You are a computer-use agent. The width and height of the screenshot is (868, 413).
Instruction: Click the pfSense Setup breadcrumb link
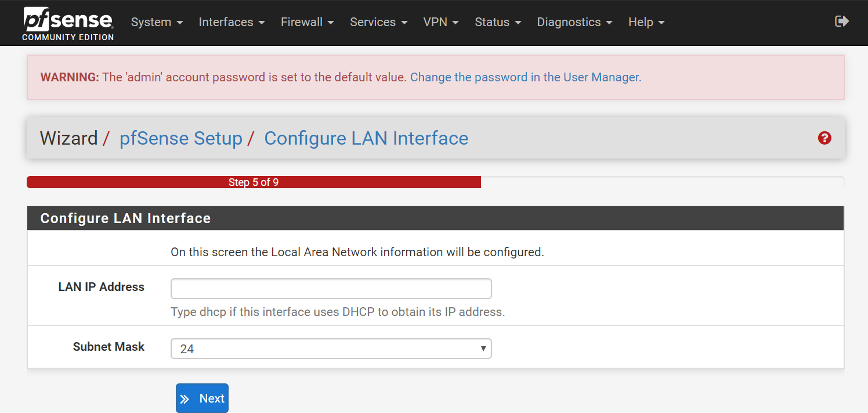(181, 138)
